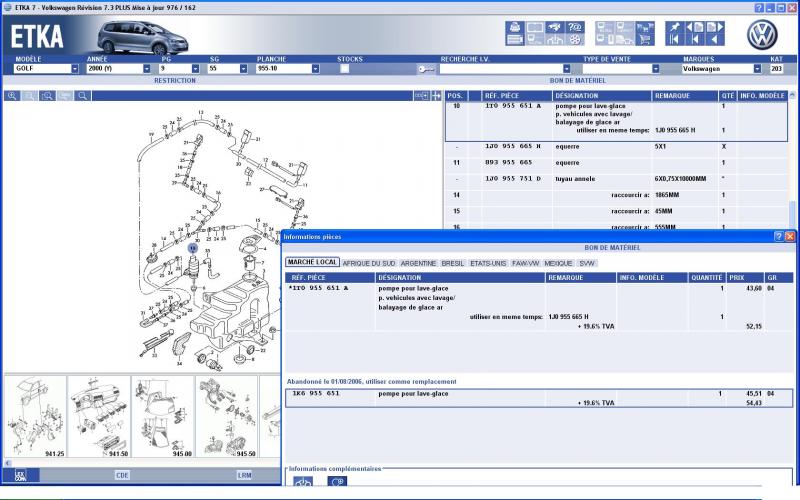Open the MODÈLE dropdown showing GOLF
This screenshot has width=800, height=500.
(x=75, y=69)
